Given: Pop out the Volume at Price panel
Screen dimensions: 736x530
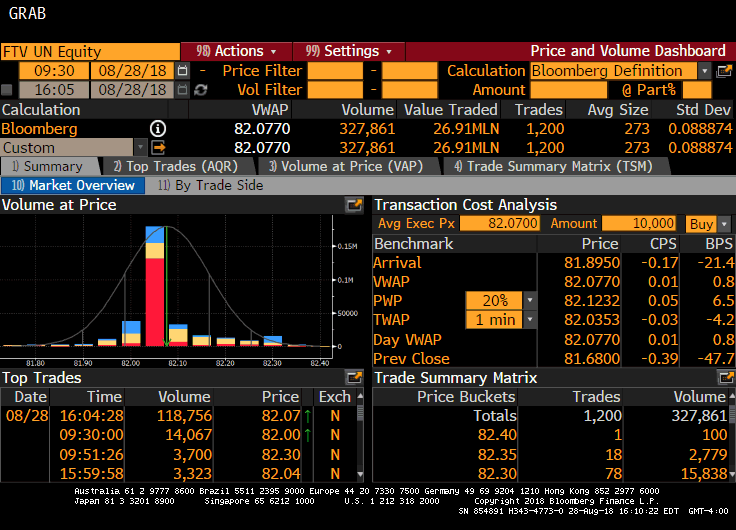Looking at the screenshot, I should click(354, 205).
